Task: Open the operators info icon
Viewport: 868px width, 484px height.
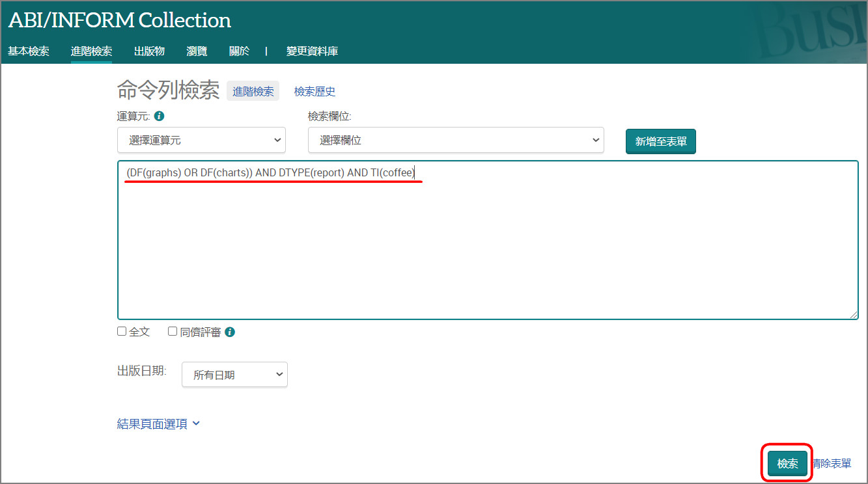Action: click(159, 116)
